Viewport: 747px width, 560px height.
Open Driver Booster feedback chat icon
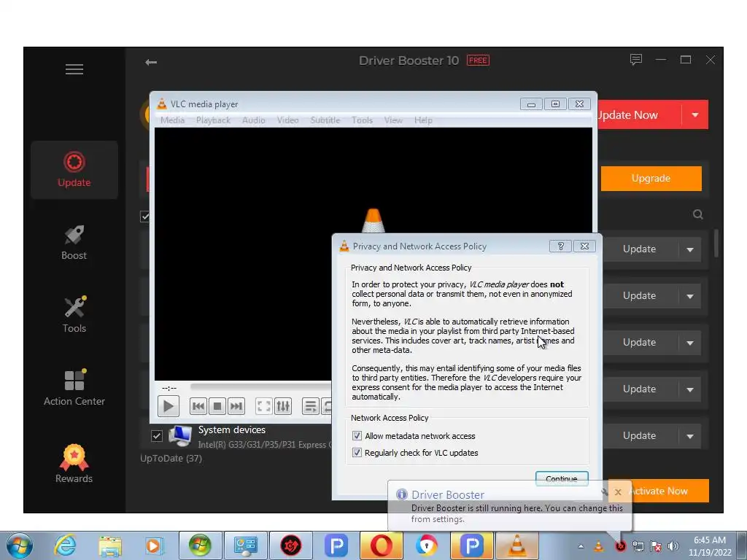click(x=636, y=60)
